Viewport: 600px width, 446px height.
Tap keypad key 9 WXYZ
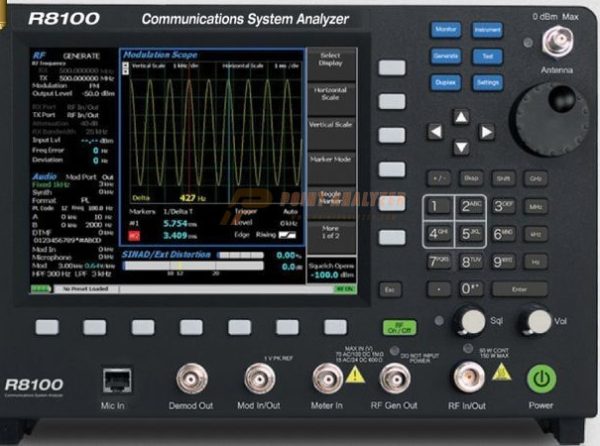(x=503, y=262)
